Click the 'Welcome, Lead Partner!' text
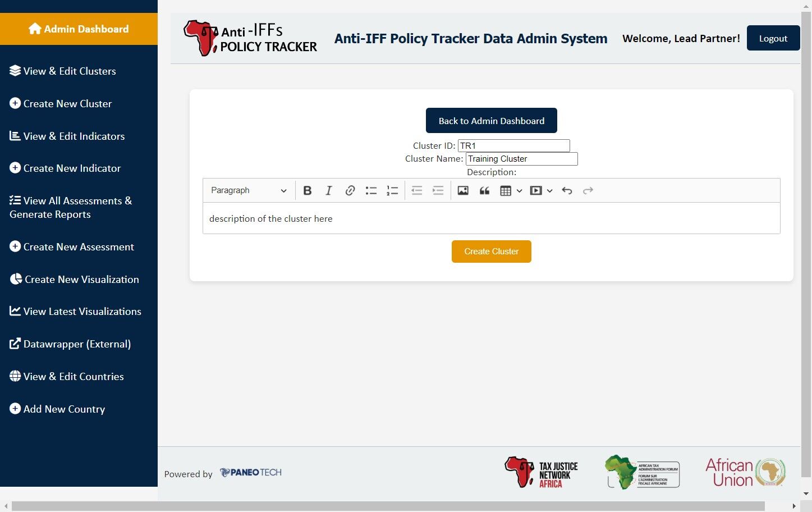The width and height of the screenshot is (812, 512). point(681,39)
